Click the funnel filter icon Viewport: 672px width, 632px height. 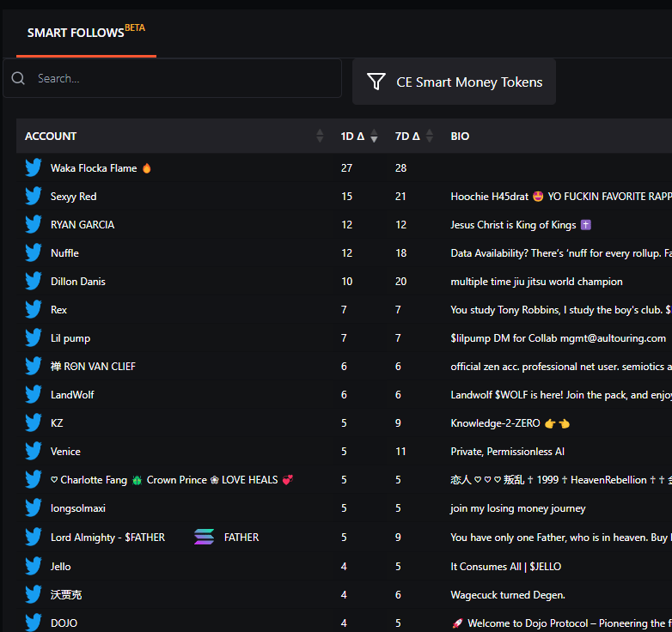point(376,82)
